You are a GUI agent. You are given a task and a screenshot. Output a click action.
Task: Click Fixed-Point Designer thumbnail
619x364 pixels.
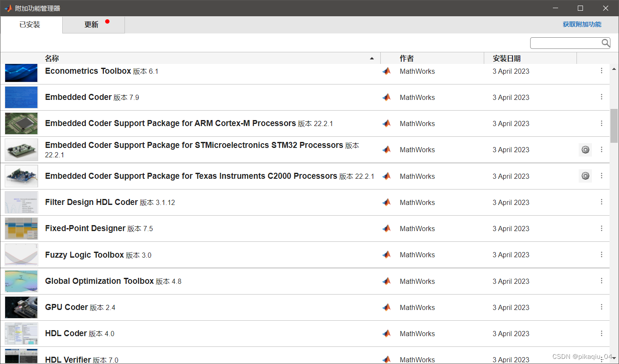pyautogui.click(x=21, y=229)
